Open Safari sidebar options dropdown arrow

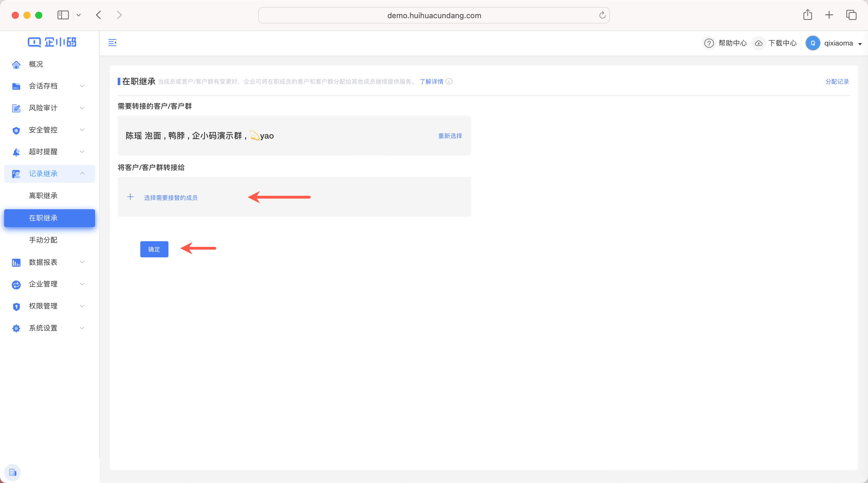pyautogui.click(x=79, y=15)
